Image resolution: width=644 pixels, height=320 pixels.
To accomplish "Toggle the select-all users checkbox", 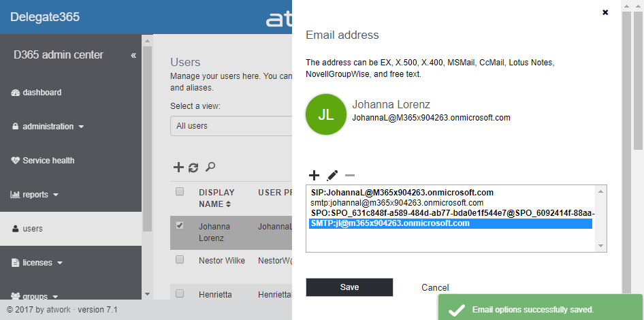I will point(180,191).
